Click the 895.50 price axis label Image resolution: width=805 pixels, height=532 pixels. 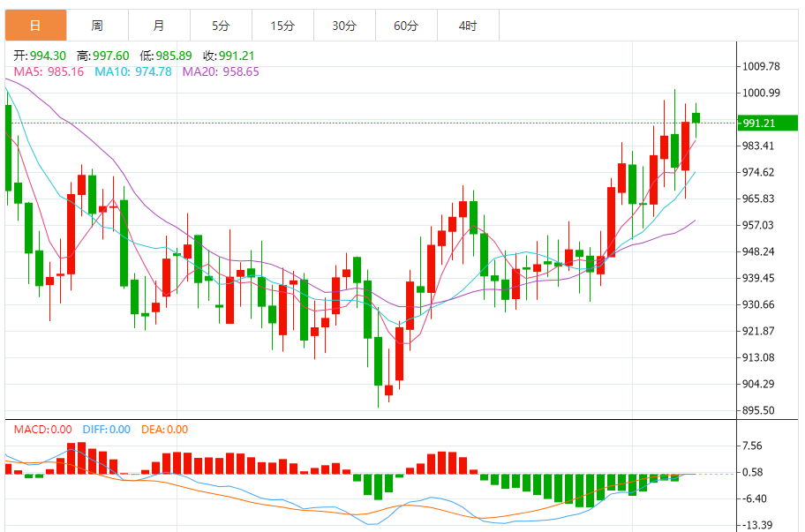point(758,410)
